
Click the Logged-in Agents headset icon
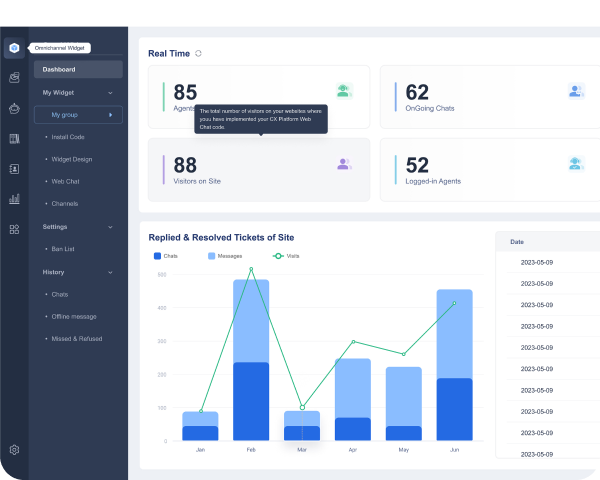(x=575, y=164)
